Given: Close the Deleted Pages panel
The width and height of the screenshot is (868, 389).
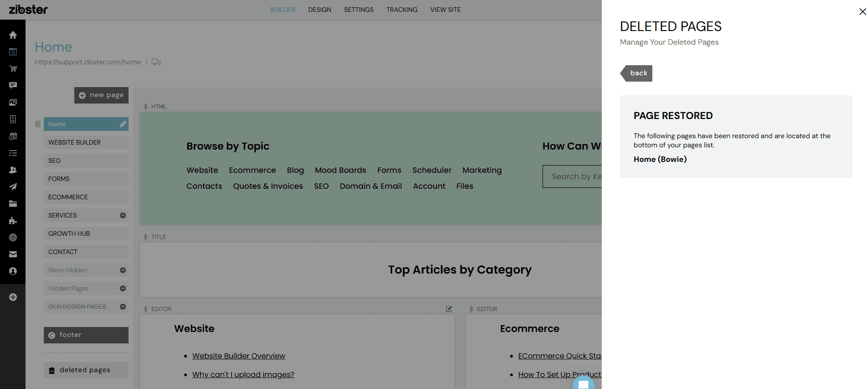Looking at the screenshot, I should (x=862, y=12).
